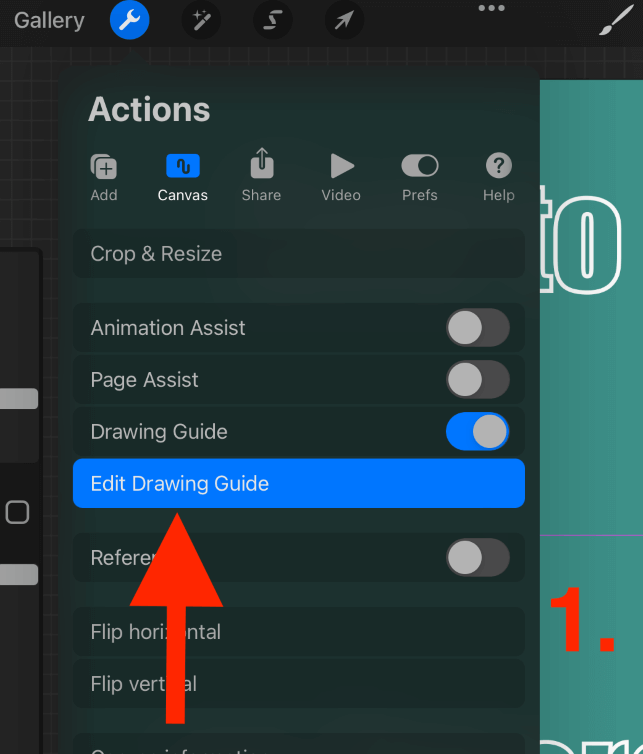Open the Add tab in Actions
Viewport: 643px width, 754px height.
coord(104,178)
